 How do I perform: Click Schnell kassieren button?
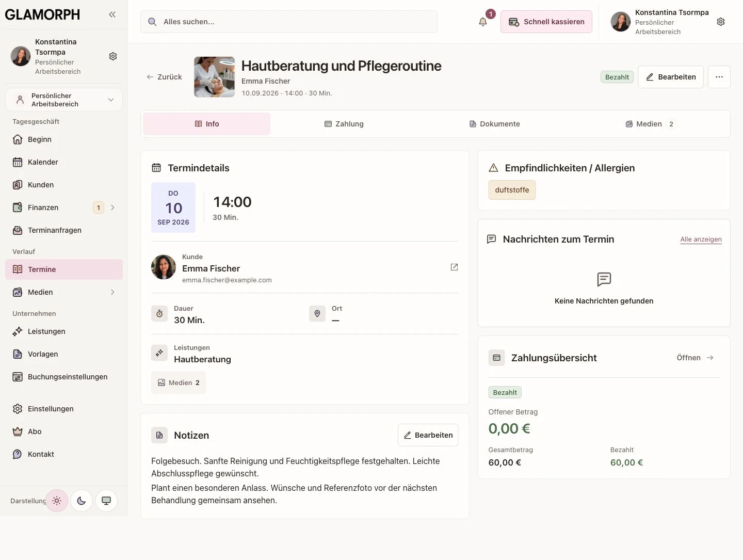546,22
